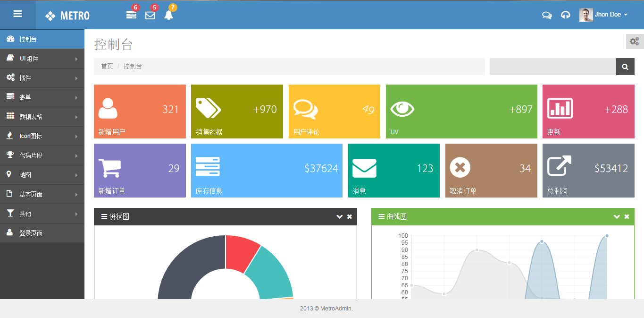Image resolution: width=644 pixels, height=318 pixels.
Task: Collapse the 曲线图 panel with chevron
Action: 617,217
